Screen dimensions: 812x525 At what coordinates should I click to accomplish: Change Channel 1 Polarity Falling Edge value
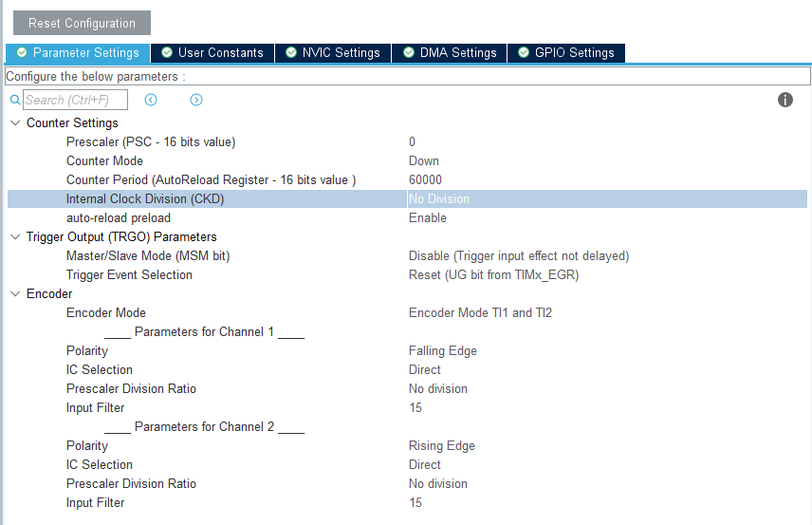click(x=443, y=350)
